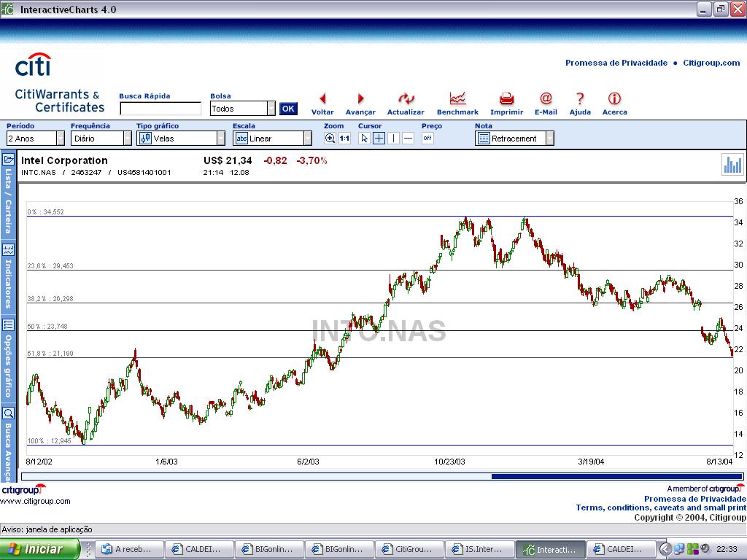The height and width of the screenshot is (560, 747).
Task: Open the Nota Retracement dropdown
Action: [x=514, y=139]
